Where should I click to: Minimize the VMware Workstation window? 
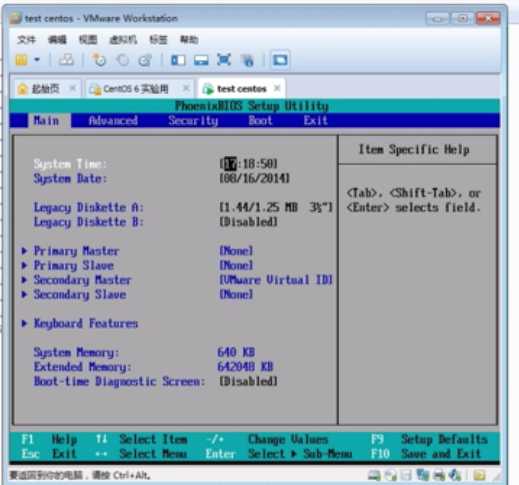click(x=438, y=19)
